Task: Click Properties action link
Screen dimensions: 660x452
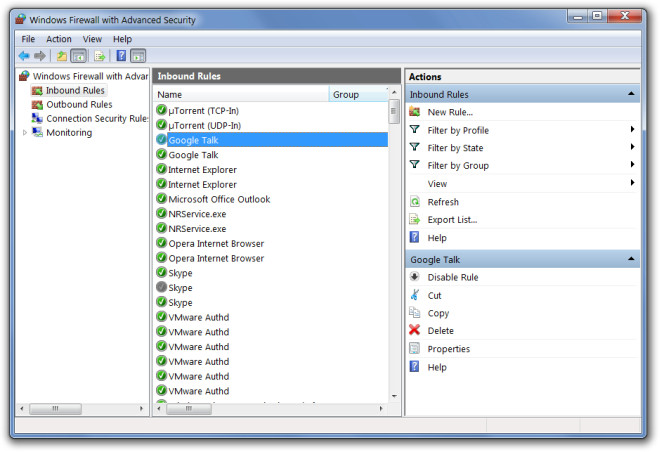Action: tap(448, 349)
